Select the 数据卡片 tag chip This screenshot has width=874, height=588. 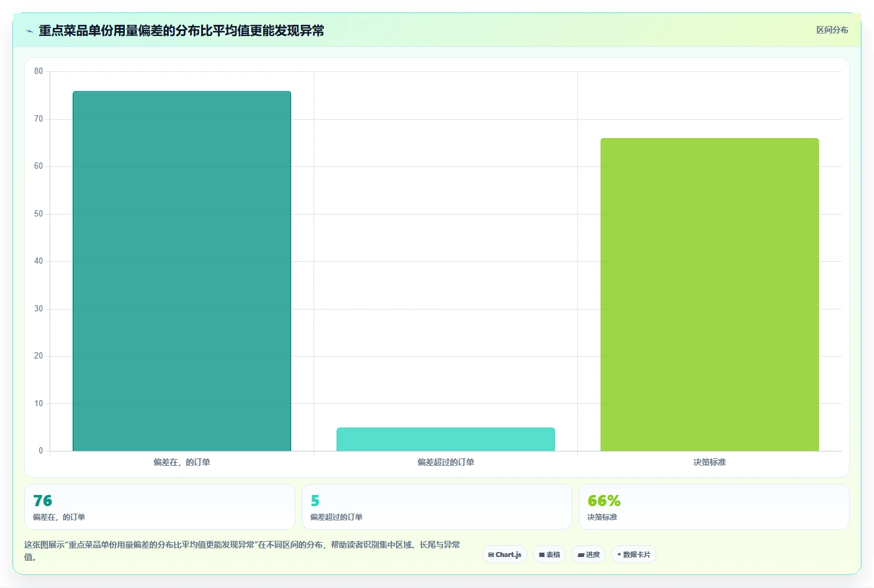point(634,555)
